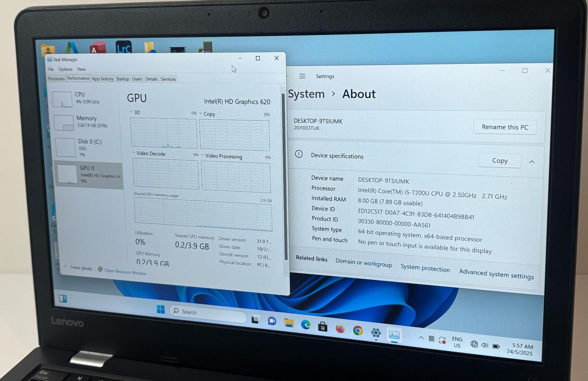Screen dimensions: 588x381
Task: Open File Explorer from taskbar
Action: pyautogui.click(x=289, y=323)
